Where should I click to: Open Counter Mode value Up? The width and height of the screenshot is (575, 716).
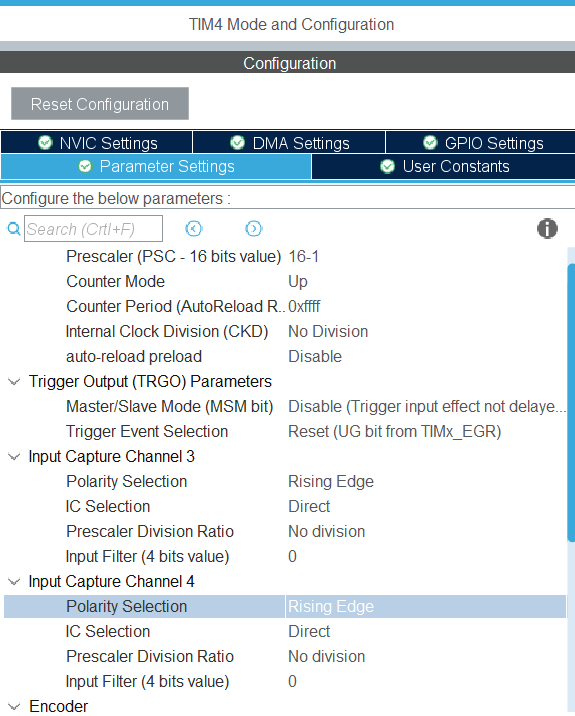(x=298, y=281)
